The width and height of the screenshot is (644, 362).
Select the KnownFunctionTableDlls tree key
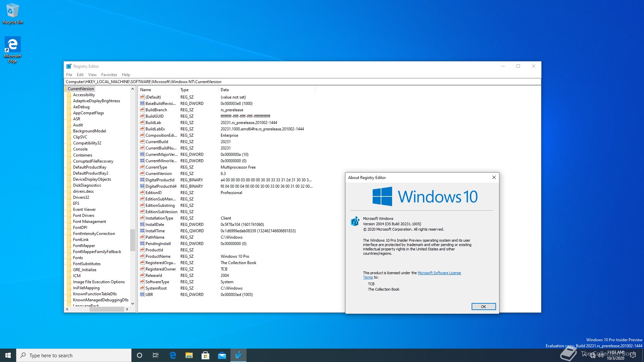coord(95,294)
